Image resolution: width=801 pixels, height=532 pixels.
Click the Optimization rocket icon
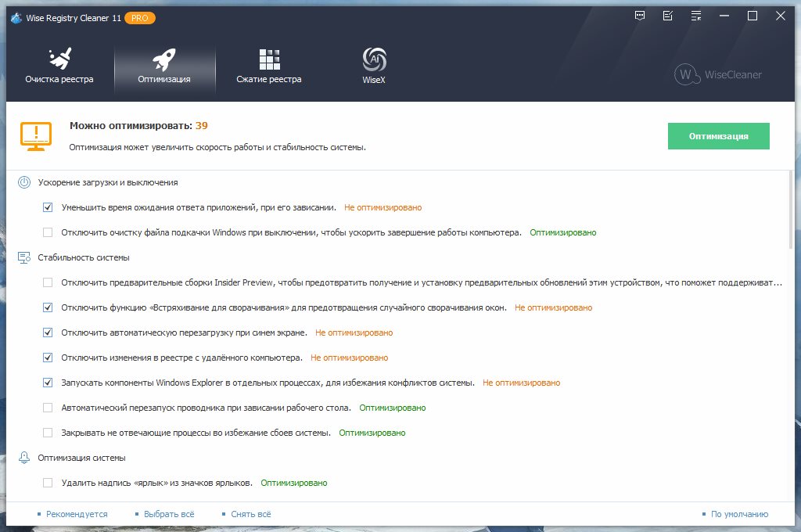point(163,59)
